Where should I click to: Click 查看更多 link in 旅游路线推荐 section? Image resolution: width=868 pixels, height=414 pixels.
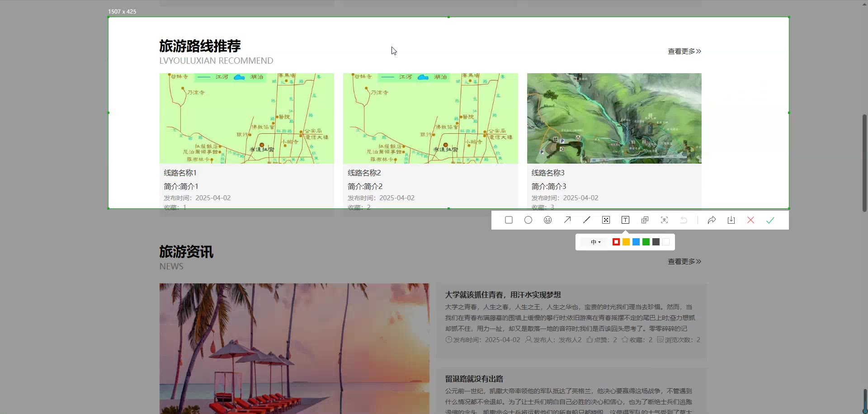click(684, 52)
